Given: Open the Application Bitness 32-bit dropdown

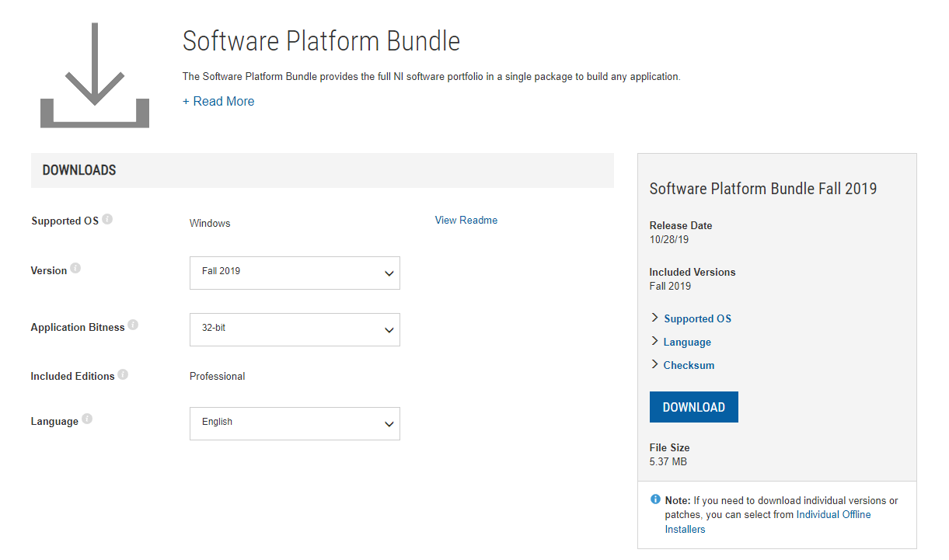Looking at the screenshot, I should (x=295, y=329).
